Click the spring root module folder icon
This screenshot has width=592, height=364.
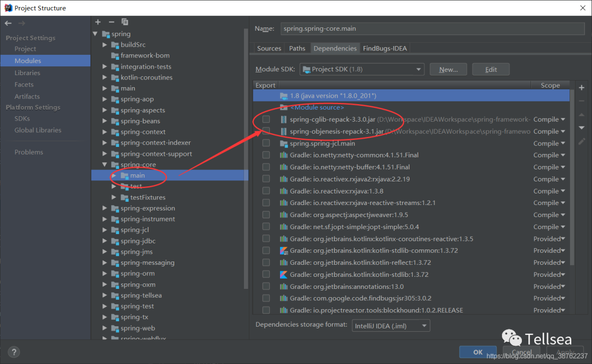point(106,34)
